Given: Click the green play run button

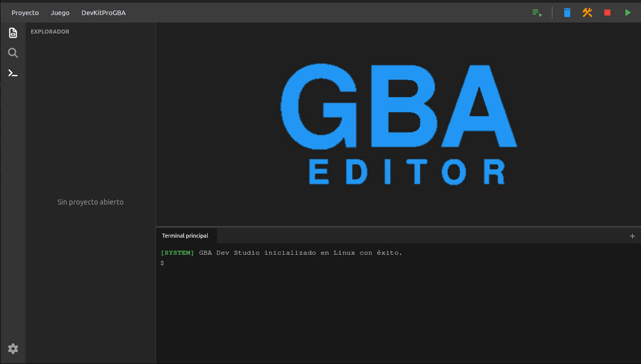Looking at the screenshot, I should click(x=628, y=13).
